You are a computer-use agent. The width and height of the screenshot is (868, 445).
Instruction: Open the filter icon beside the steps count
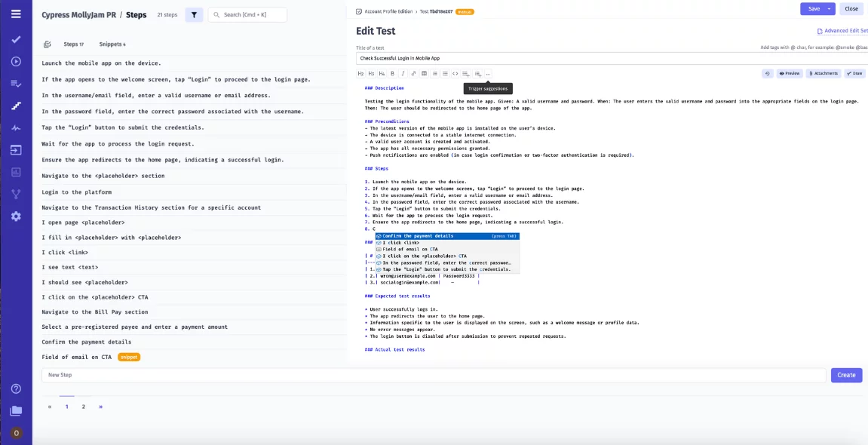(194, 14)
